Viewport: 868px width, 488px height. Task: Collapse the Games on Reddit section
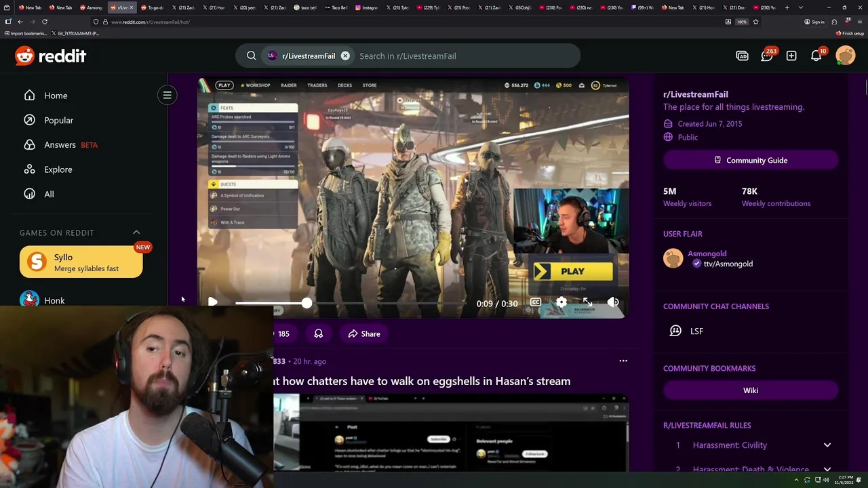pyautogui.click(x=136, y=232)
